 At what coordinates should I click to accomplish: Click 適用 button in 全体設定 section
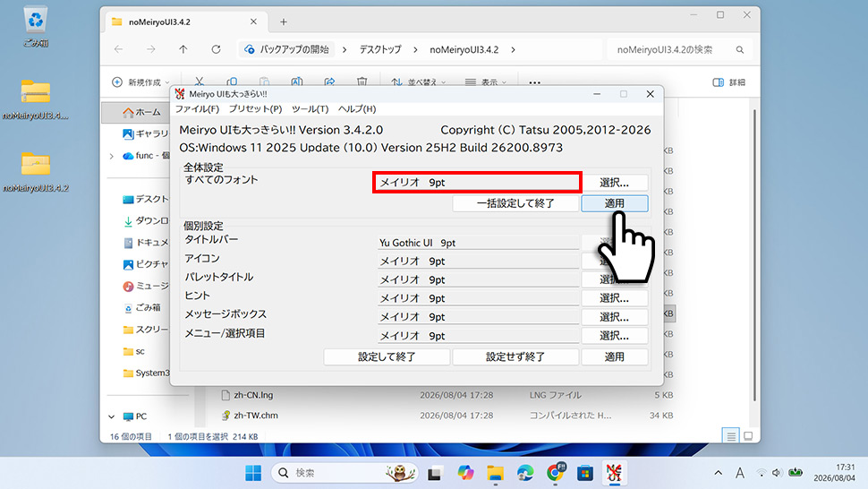point(615,203)
